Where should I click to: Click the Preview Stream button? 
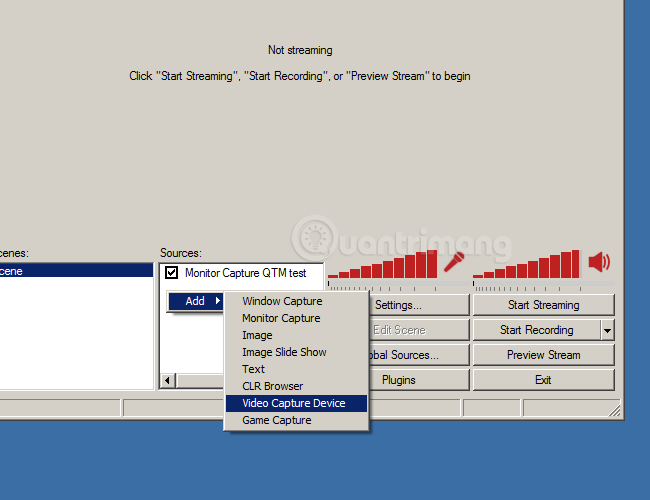(x=543, y=355)
